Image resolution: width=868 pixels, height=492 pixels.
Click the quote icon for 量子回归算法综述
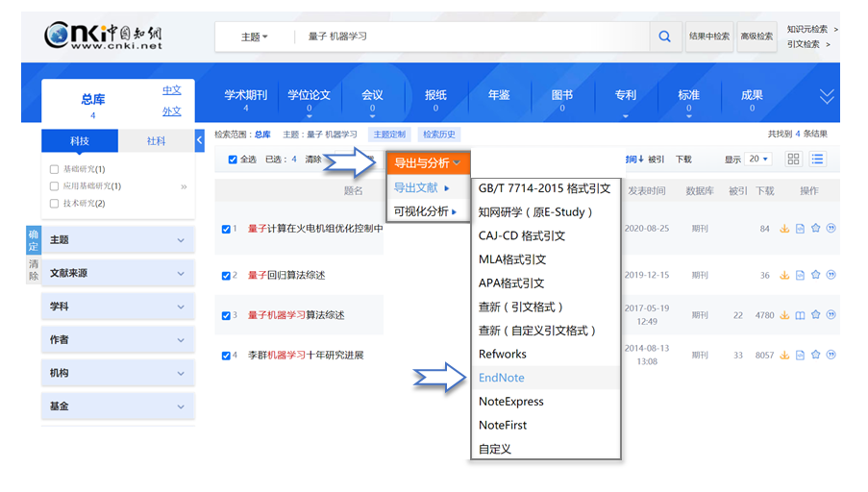pos(831,275)
